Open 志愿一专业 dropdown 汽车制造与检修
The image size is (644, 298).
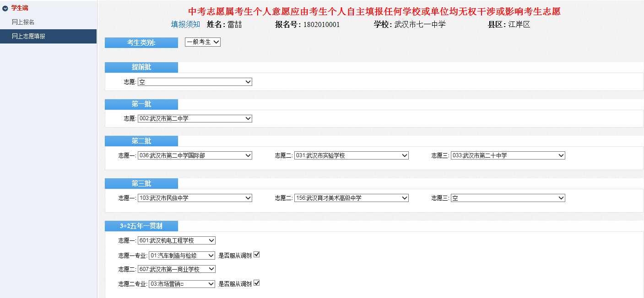[x=182, y=255]
